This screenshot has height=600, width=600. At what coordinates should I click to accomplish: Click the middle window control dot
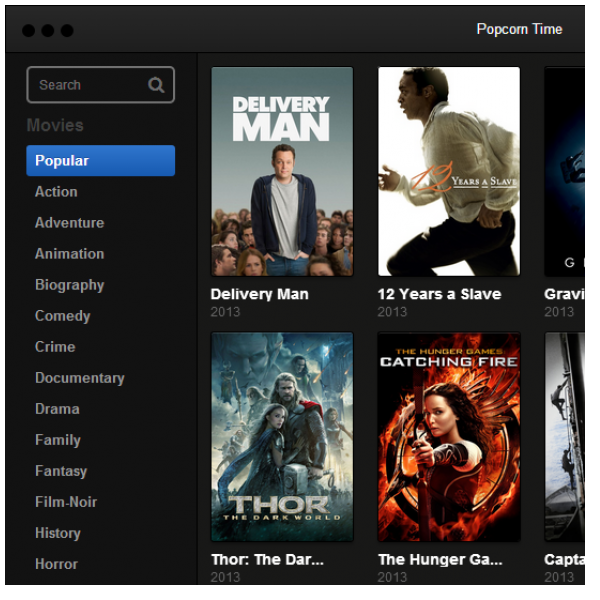click(49, 31)
